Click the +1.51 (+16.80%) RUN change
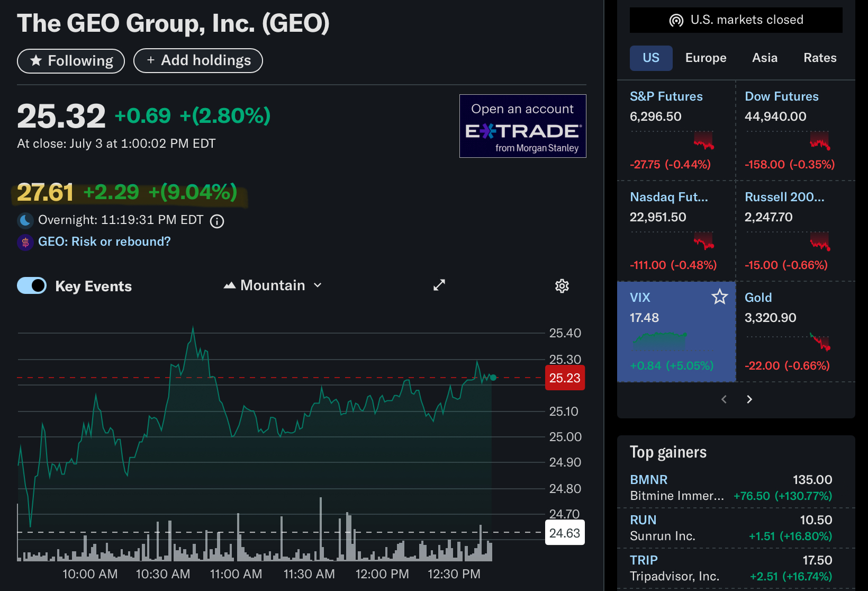The image size is (868, 591). [x=790, y=536]
